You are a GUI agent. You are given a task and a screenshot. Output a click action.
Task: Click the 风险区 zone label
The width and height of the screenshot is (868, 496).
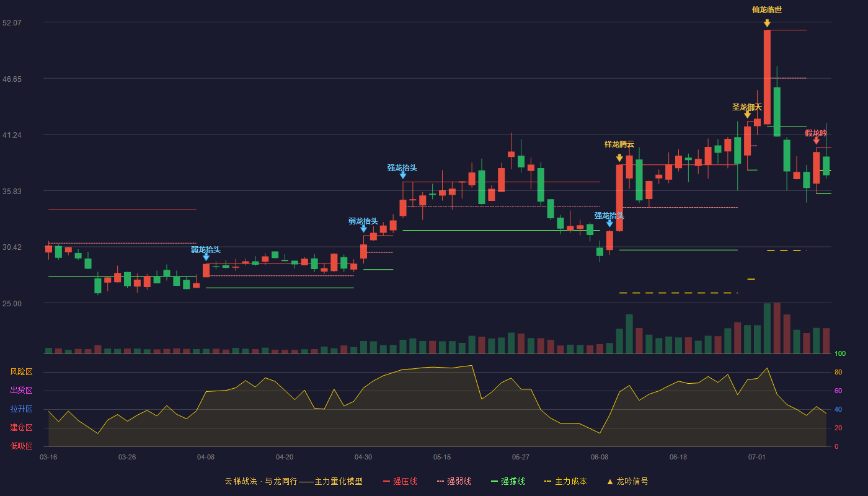21,372
